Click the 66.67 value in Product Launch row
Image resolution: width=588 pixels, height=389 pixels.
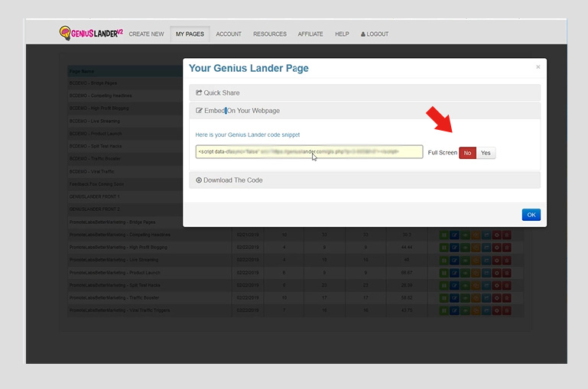tap(407, 273)
